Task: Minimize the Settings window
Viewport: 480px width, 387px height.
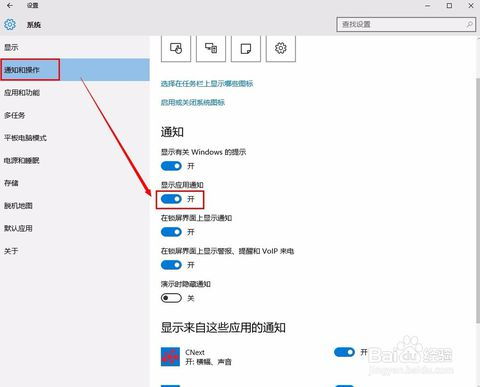Action: point(428,6)
